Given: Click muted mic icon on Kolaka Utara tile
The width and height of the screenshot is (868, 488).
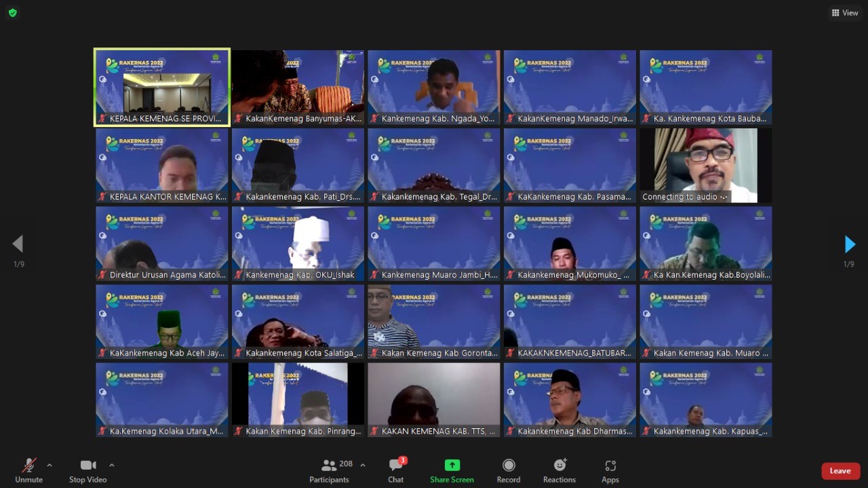Looking at the screenshot, I should coord(102,431).
